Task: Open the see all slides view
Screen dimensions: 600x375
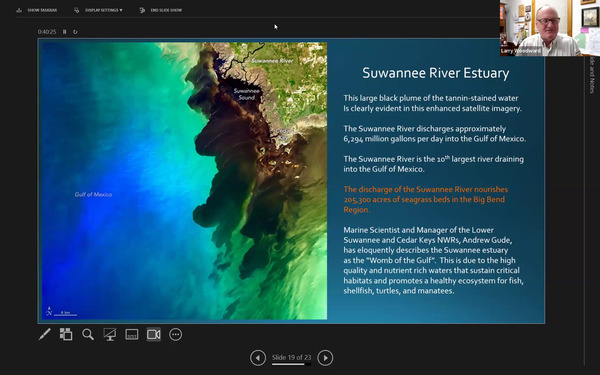Action: (66, 334)
